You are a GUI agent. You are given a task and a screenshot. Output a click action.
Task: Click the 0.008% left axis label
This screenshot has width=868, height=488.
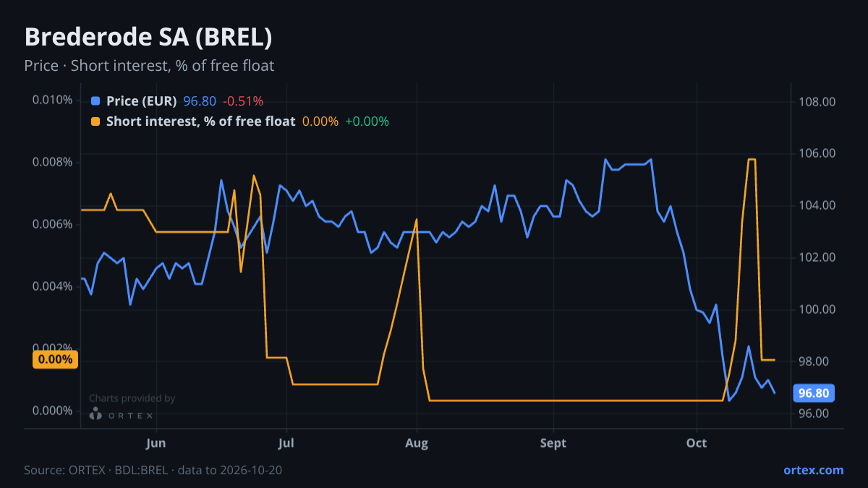tap(52, 161)
